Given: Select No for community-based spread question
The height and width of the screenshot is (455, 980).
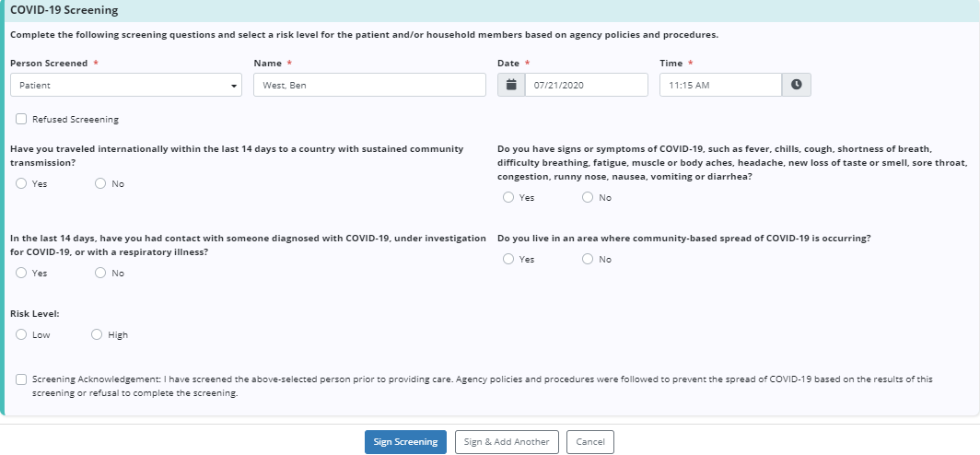Looking at the screenshot, I should tap(588, 259).
